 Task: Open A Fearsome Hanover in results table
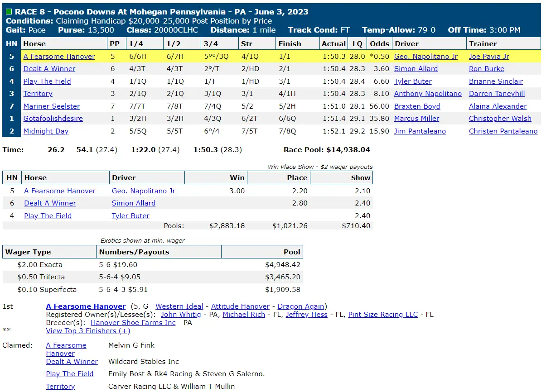click(x=59, y=57)
